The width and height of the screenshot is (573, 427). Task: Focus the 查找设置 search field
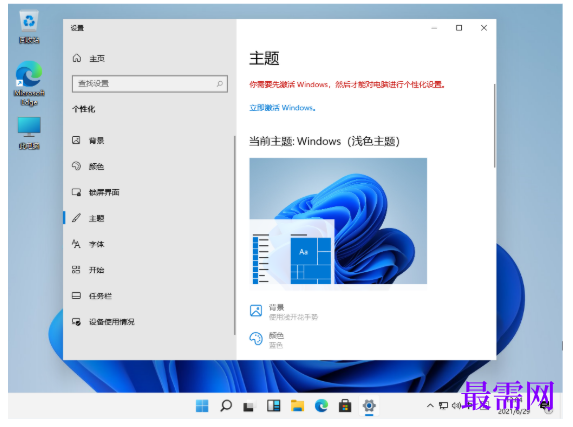click(x=150, y=84)
